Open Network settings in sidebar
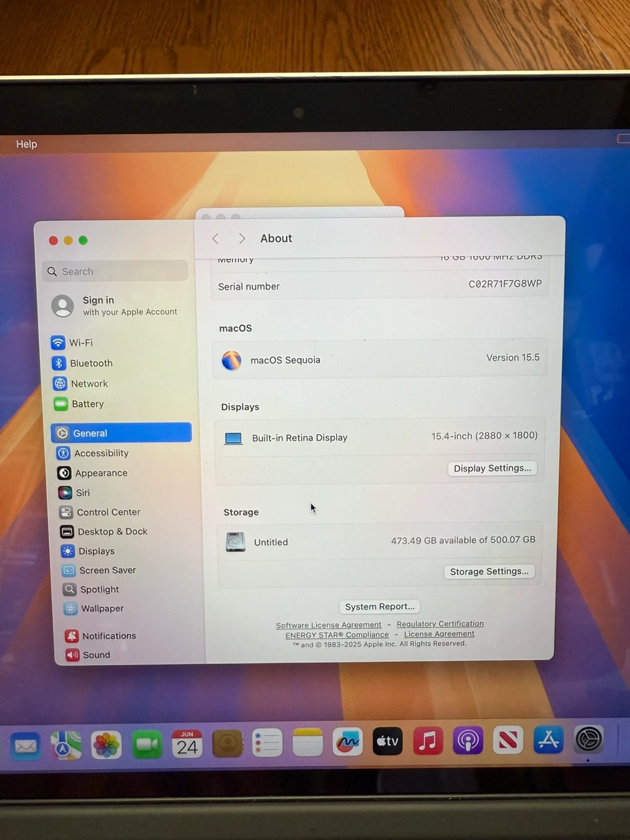 click(80, 383)
